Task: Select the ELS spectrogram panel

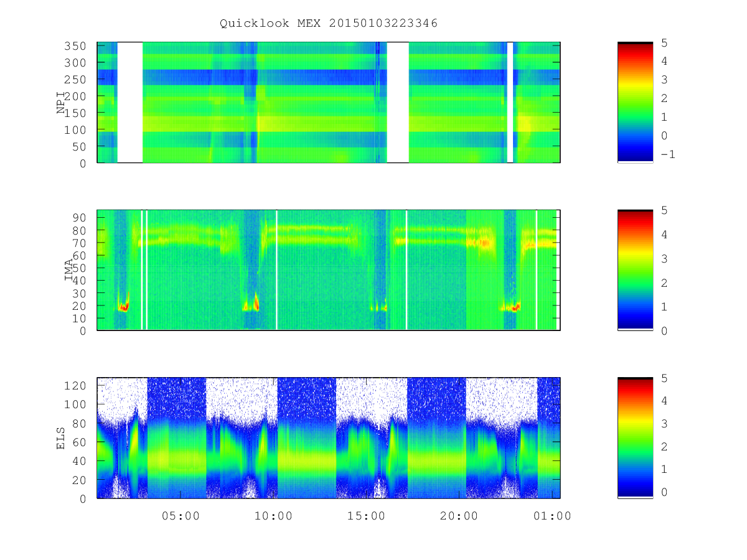Action: click(x=329, y=438)
